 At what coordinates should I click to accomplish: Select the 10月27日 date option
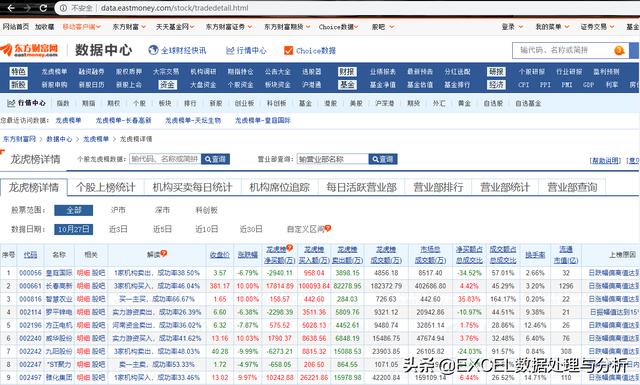(73, 229)
